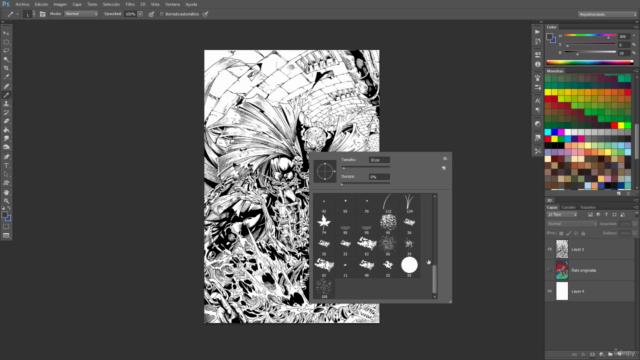
Task: Filter layers by text type icon
Action: point(606,215)
